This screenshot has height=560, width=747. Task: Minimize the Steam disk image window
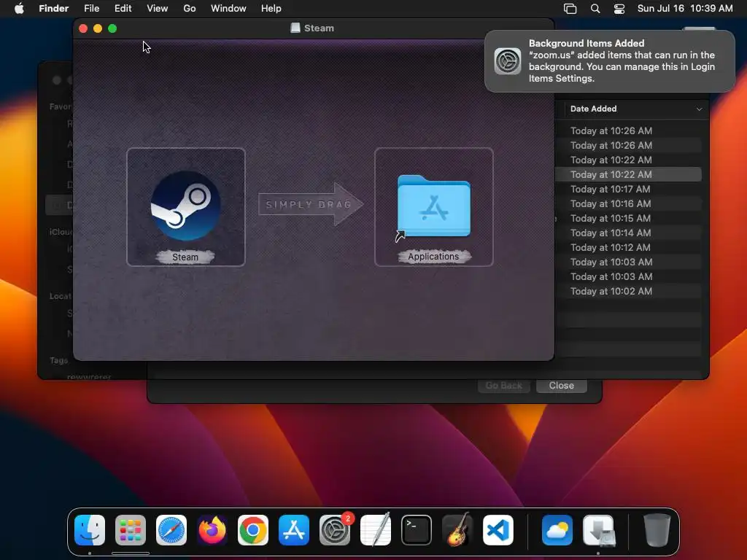pos(98,28)
